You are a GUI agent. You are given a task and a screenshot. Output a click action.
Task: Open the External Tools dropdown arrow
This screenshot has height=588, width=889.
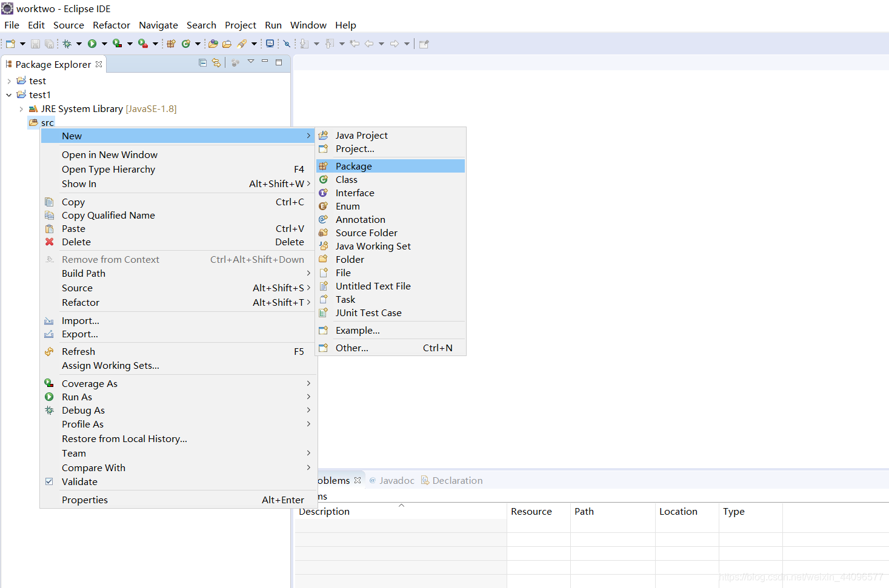(x=155, y=44)
